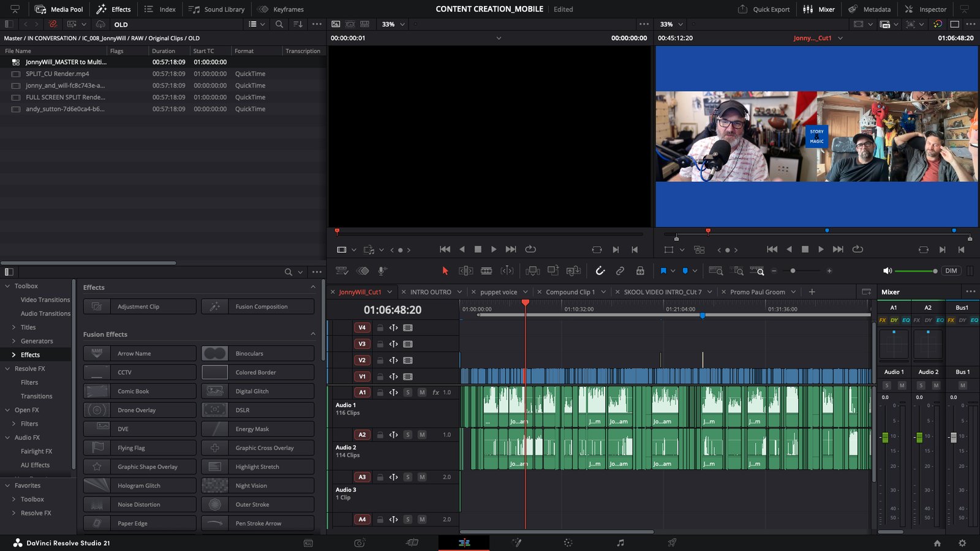Choose the Blade Edit Mode tool

[486, 271]
